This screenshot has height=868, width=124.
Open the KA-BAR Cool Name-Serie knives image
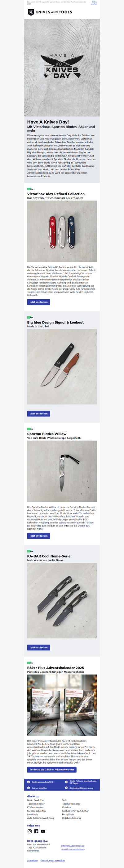click(62, 601)
